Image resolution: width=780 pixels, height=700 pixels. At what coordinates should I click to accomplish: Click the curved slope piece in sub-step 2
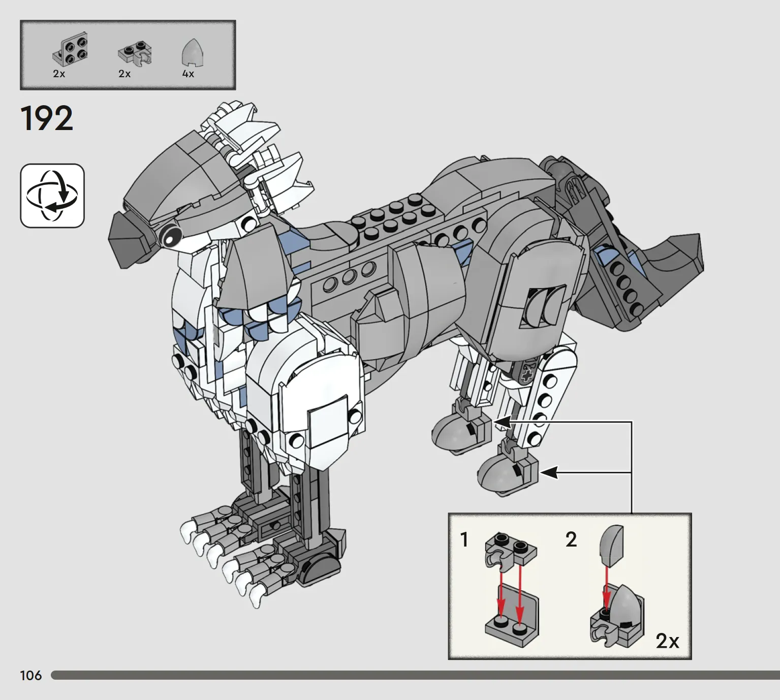611,546
